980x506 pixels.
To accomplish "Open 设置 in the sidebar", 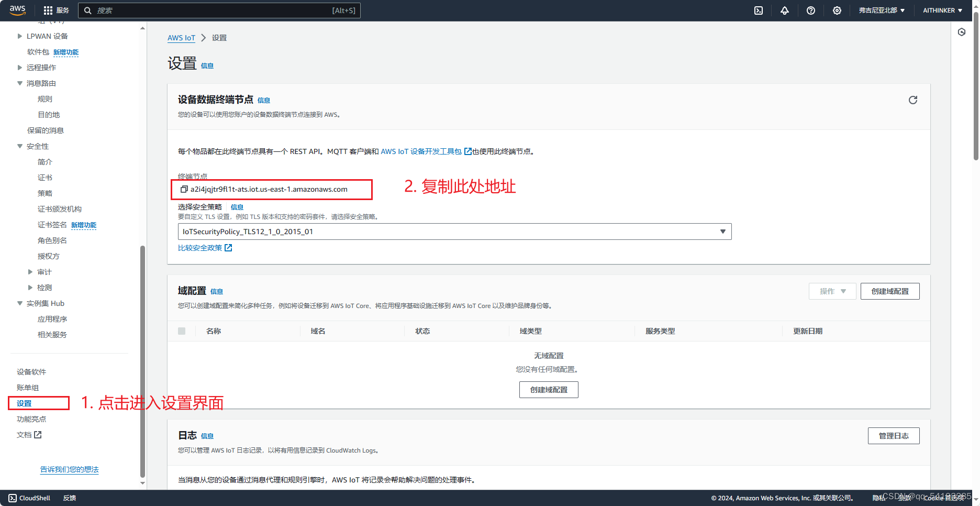I will pyautogui.click(x=24, y=403).
